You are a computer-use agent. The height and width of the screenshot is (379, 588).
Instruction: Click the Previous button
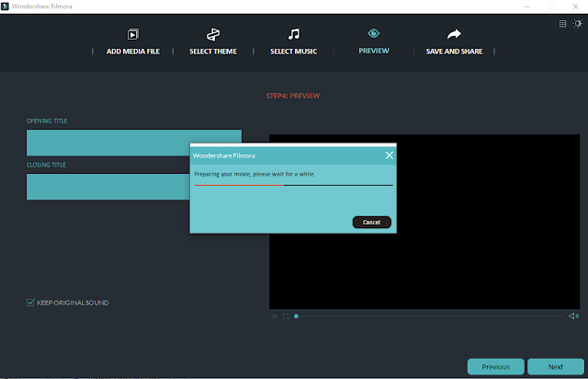496,367
